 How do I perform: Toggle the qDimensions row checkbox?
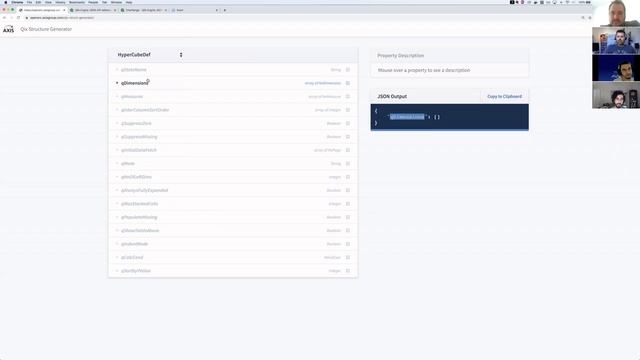(x=348, y=83)
